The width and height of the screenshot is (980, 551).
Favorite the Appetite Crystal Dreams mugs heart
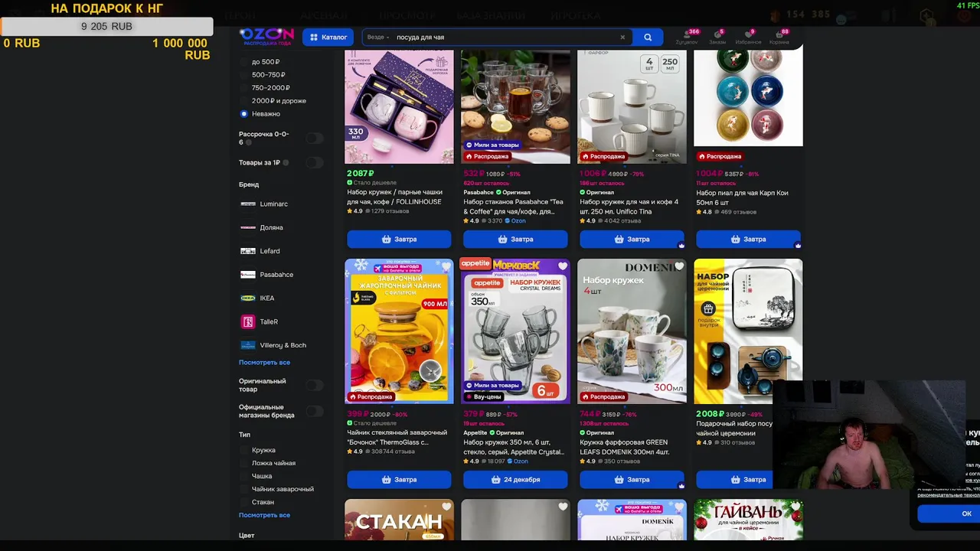click(x=563, y=267)
